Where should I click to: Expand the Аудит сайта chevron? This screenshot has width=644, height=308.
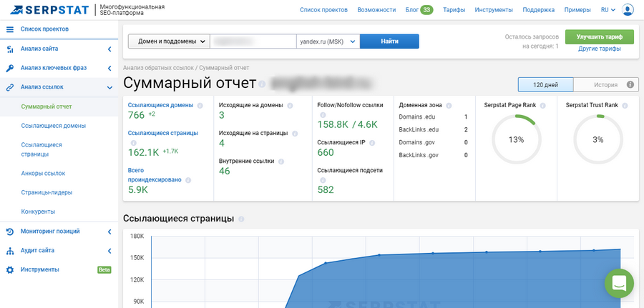(109, 251)
